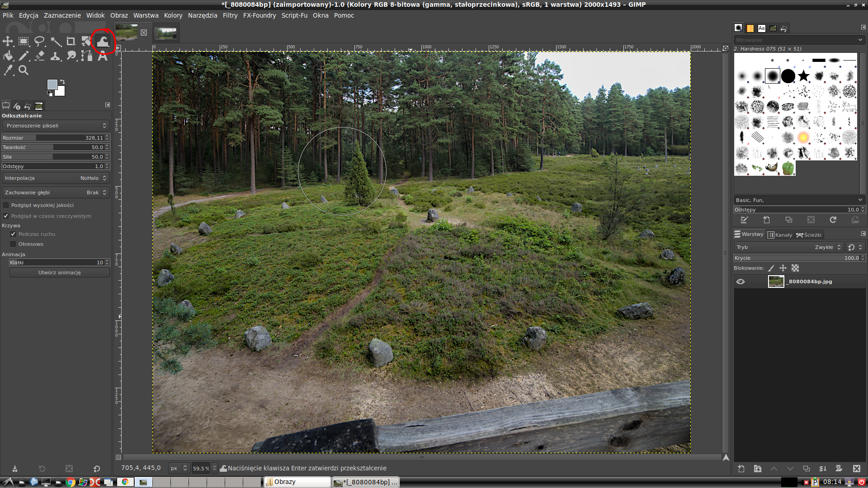Duplicate the current layer
The width and height of the screenshot is (868, 488).
806,469
